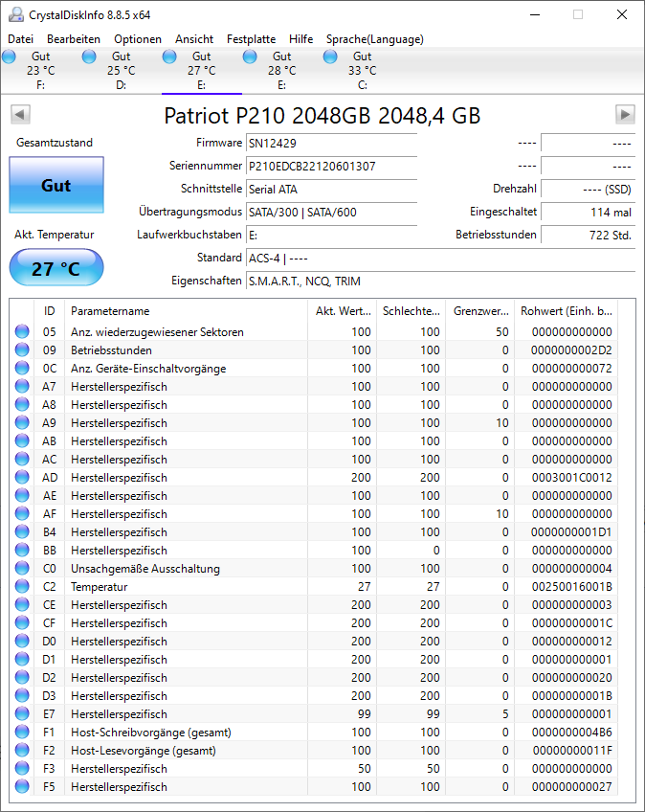The height and width of the screenshot is (812, 645).
Task: Click the Eingeschaltet value 114 mal
Action: click(x=588, y=212)
